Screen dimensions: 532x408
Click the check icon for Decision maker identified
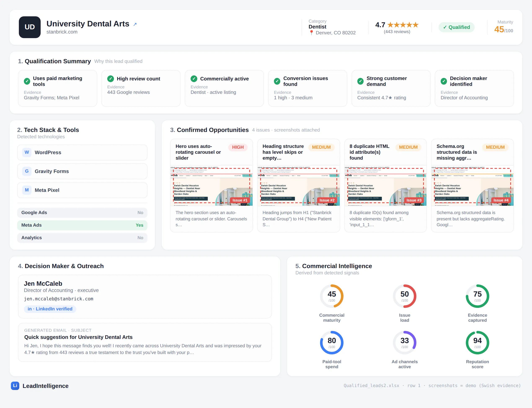[444, 81]
